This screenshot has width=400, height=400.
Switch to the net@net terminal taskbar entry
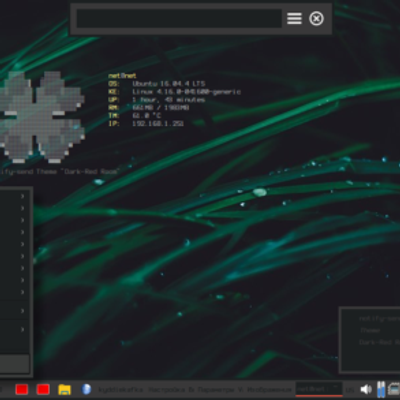(x=319, y=389)
